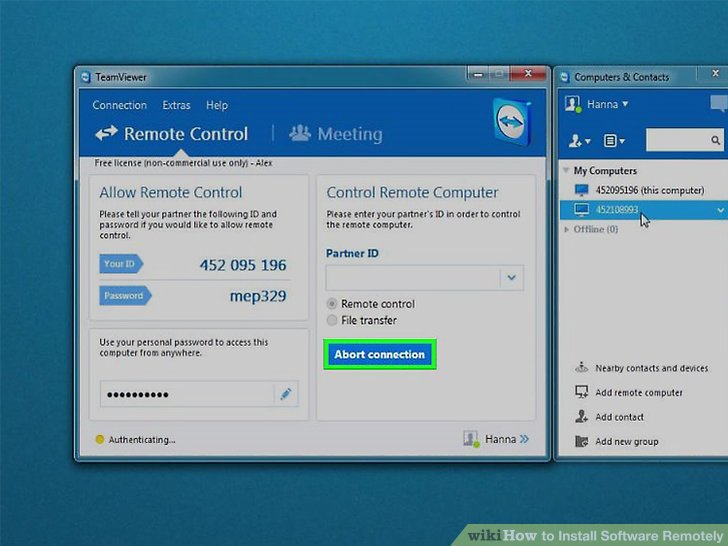Minimize the TeamViewer window
728x546 pixels.
click(x=478, y=74)
